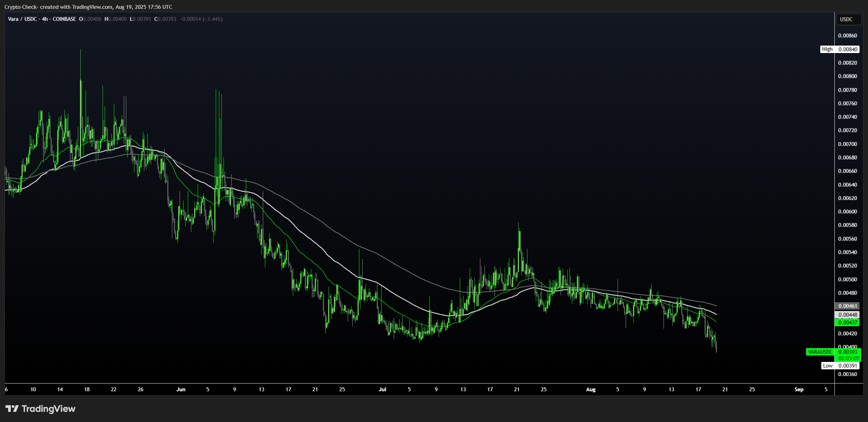Click the 0.00448 moving average label
Screen dimensions: 868x422
(847, 315)
